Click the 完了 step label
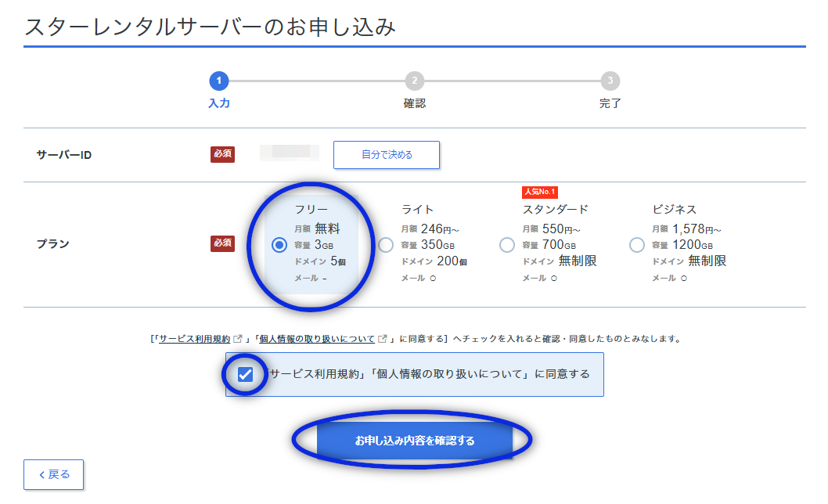The width and height of the screenshot is (828, 504). tap(610, 103)
